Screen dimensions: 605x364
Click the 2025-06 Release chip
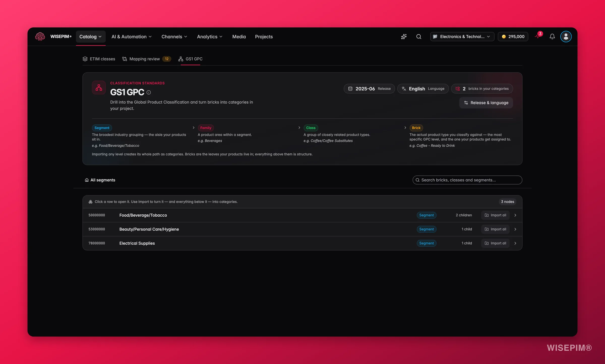[x=369, y=89]
